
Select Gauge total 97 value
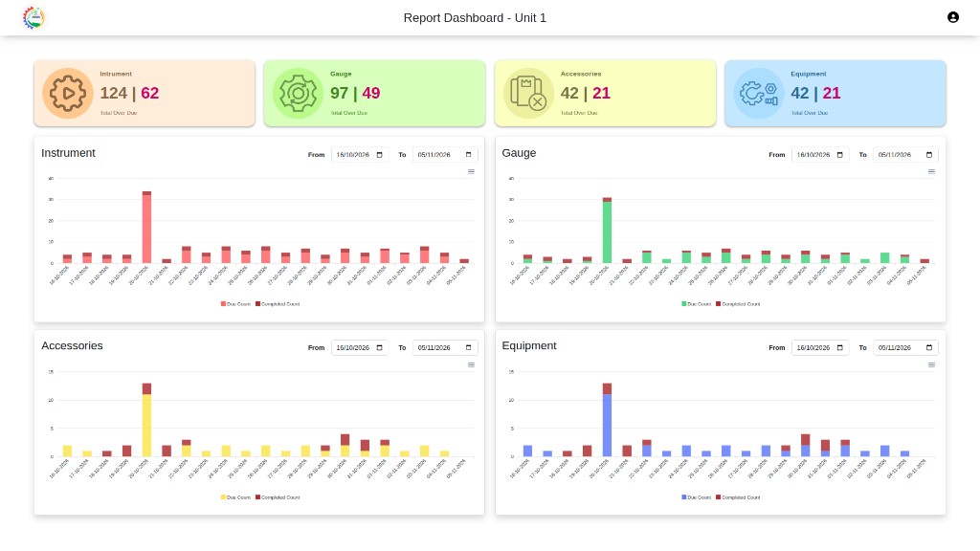339,93
